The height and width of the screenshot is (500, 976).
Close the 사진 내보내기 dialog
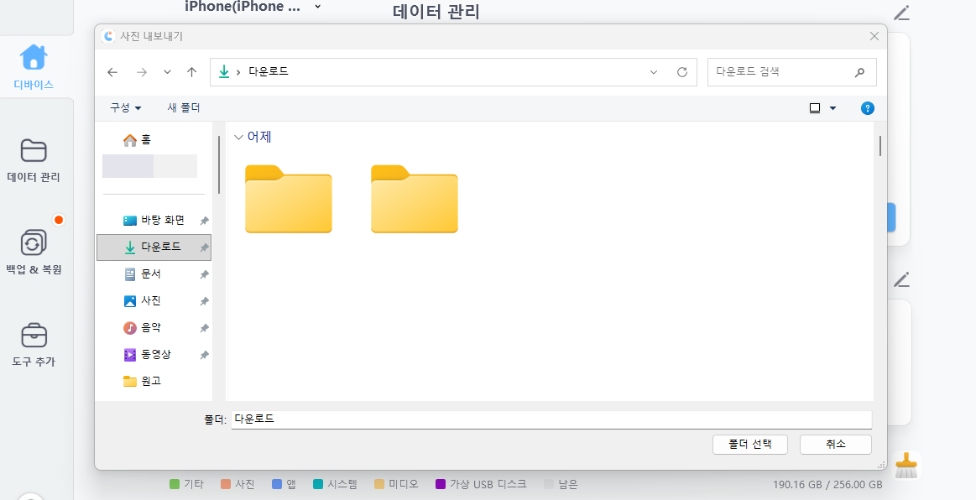[x=874, y=36]
